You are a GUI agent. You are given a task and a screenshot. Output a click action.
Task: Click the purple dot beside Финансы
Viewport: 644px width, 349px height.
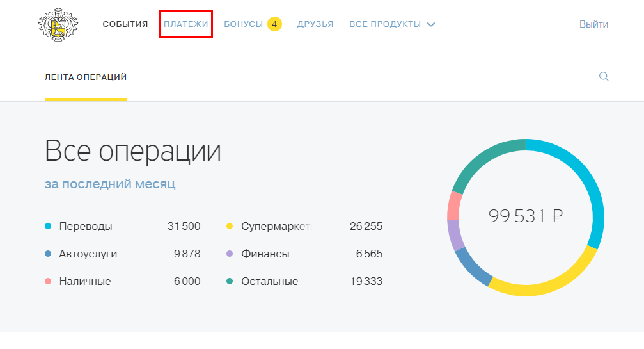(x=230, y=254)
